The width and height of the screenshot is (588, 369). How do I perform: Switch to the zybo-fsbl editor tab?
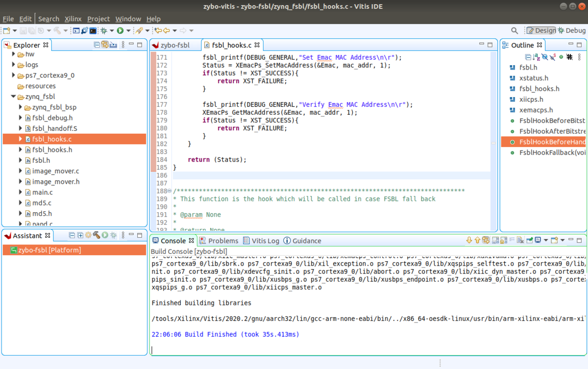pyautogui.click(x=175, y=45)
